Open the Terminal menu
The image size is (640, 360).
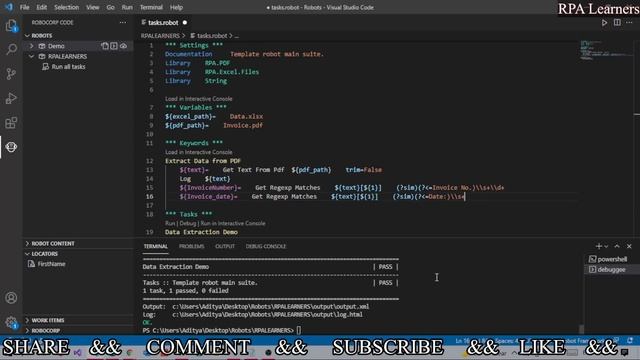(151, 7)
